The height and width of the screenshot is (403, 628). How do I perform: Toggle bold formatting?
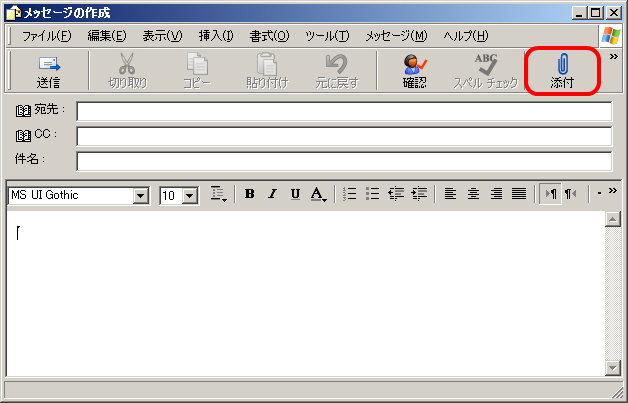(x=250, y=194)
